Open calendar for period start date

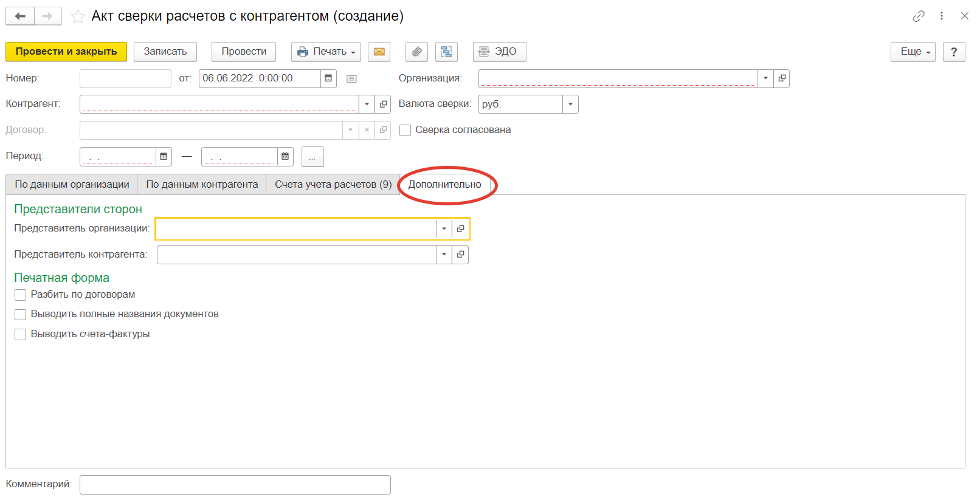(x=164, y=157)
